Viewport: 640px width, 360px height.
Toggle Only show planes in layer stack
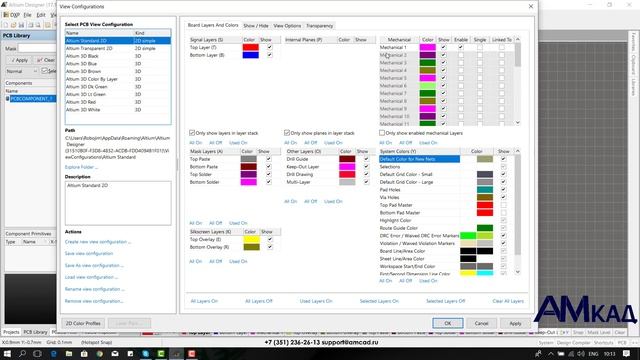[287, 133]
